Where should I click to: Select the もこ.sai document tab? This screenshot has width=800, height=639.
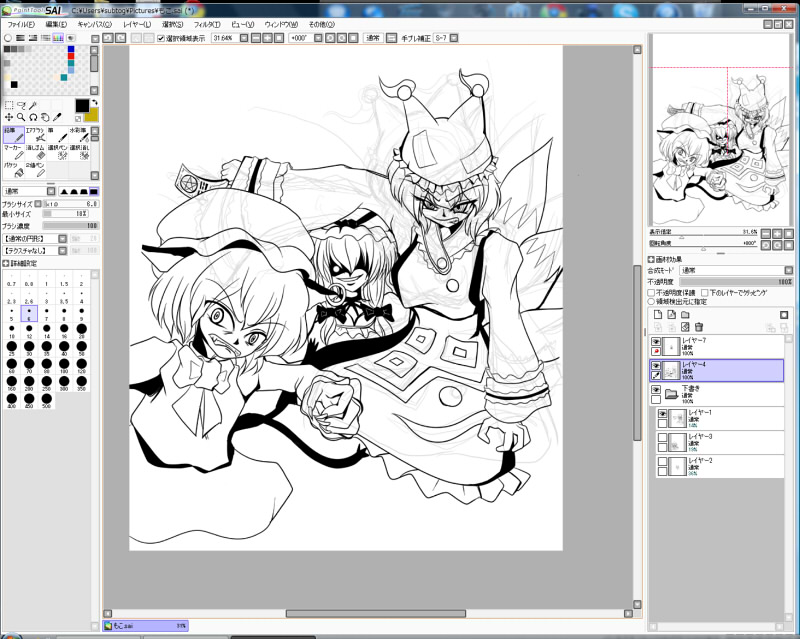click(145, 626)
